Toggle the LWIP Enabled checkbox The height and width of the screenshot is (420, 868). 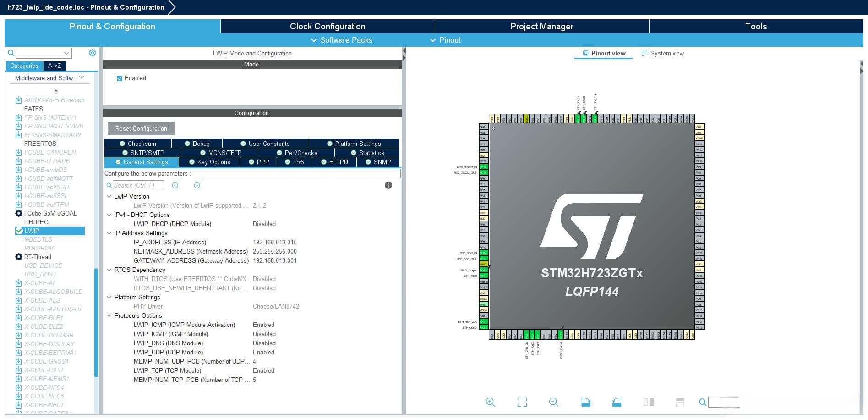(120, 78)
